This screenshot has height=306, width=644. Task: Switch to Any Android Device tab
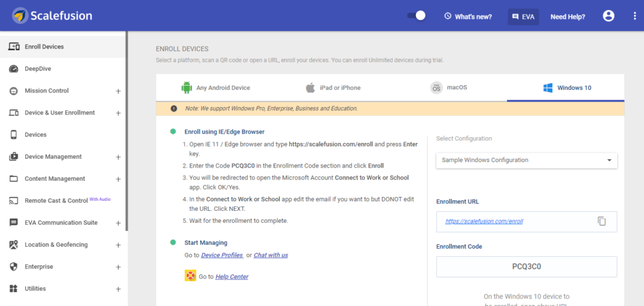tap(214, 88)
